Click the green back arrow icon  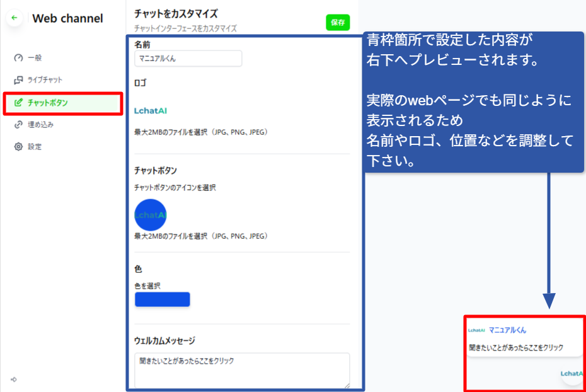pyautogui.click(x=14, y=18)
